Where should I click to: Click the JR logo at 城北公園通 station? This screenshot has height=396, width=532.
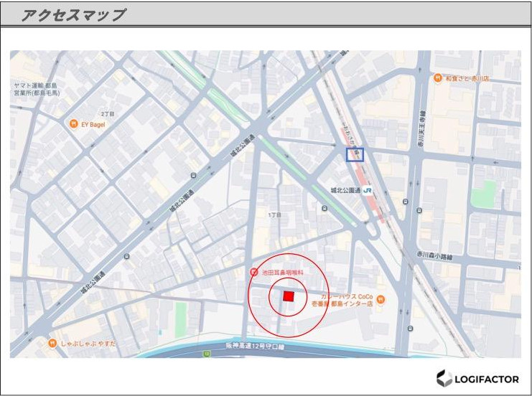368,191
